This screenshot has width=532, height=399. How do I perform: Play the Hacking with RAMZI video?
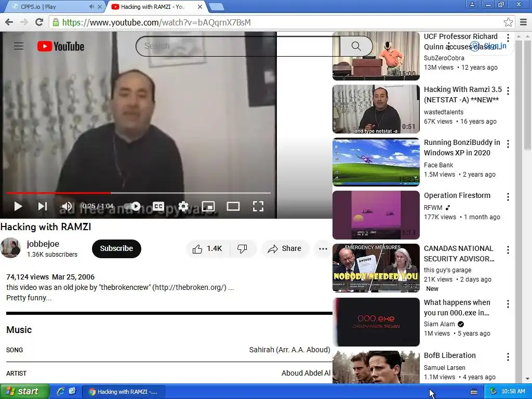pos(18,206)
